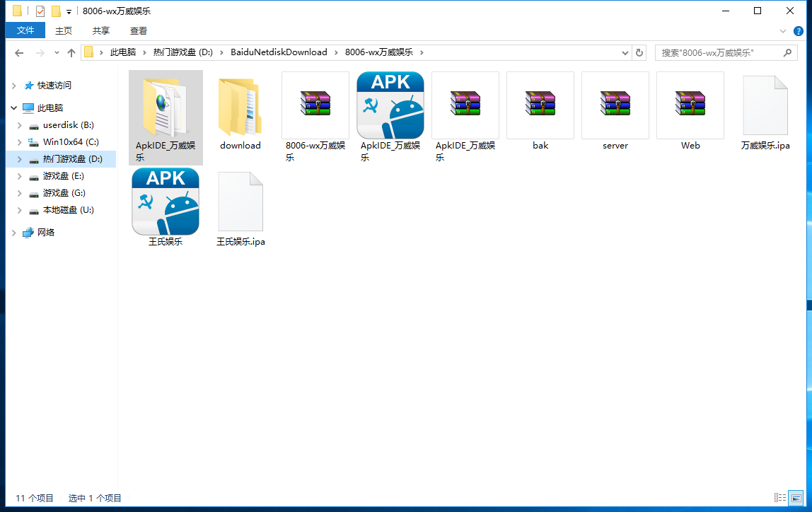Refresh the current folder view
Screen dimensions: 812x512
(x=639, y=53)
